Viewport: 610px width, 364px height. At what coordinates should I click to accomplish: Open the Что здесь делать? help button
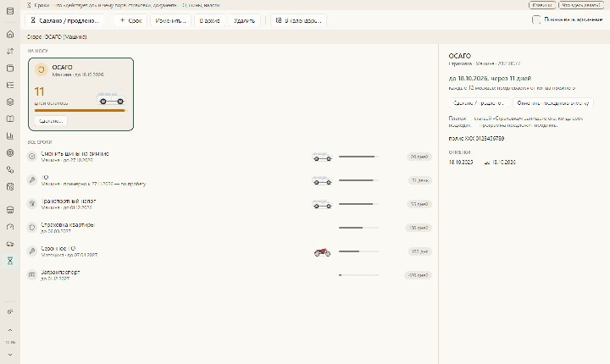pos(581,5)
